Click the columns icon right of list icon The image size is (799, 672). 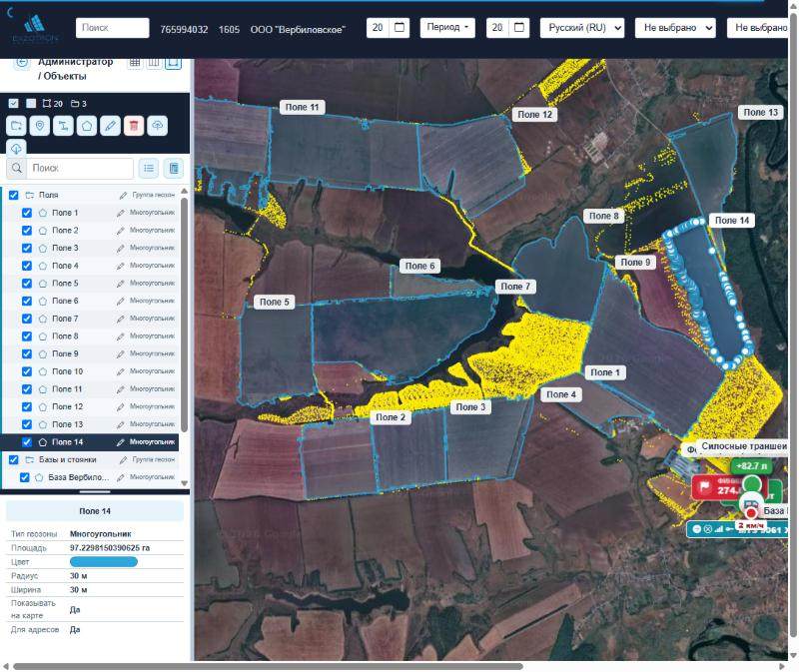pos(174,168)
